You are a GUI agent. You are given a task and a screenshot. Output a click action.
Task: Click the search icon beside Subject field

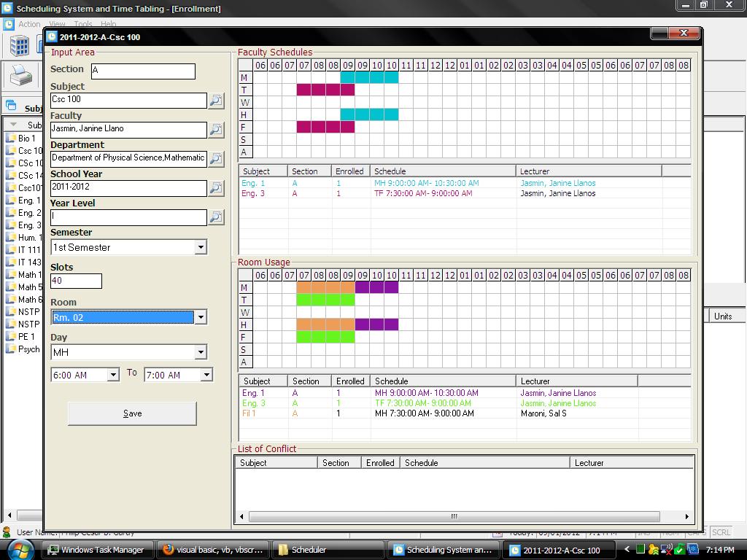click(216, 101)
